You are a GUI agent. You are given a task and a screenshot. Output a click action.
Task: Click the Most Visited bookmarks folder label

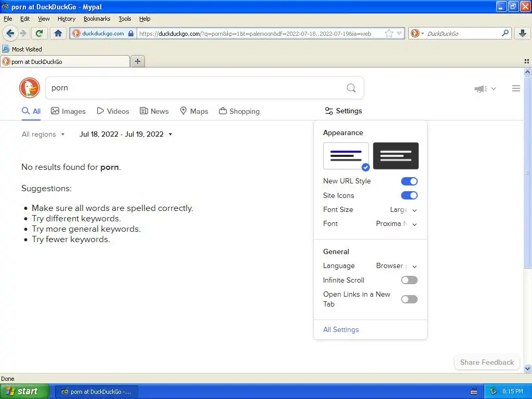point(27,49)
